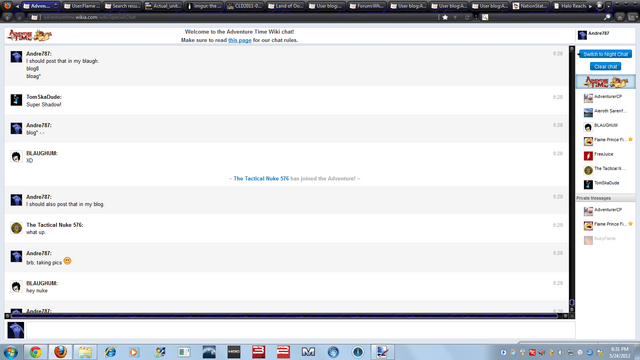
Task: Switch to the Search resu... browser tab
Action: point(122,6)
